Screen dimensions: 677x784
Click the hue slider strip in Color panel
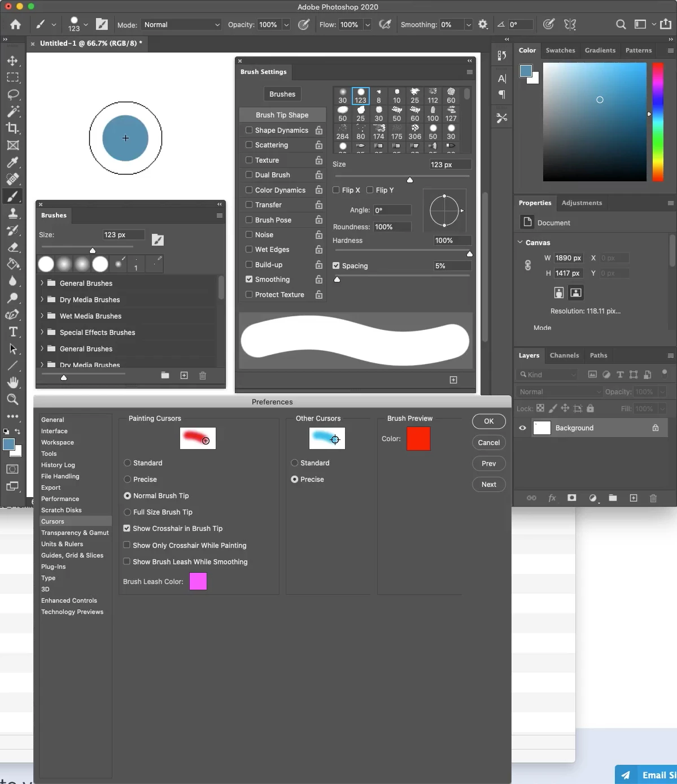coord(658,122)
